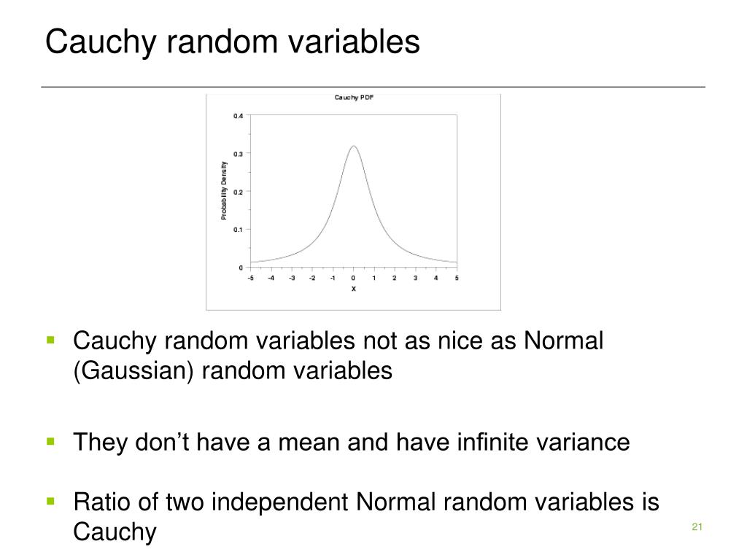Screen dimensions: 747x560
Task: Click the 'Cauchy PDF' chart title
Action: tap(354, 98)
